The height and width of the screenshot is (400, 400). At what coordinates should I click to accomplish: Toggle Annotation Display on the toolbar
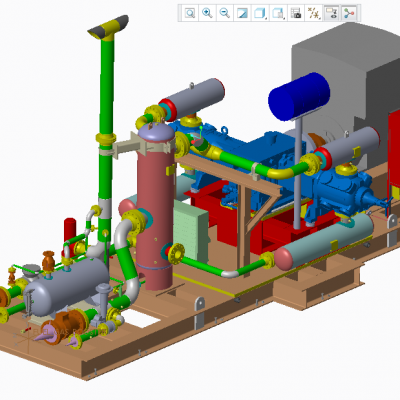coord(331,13)
